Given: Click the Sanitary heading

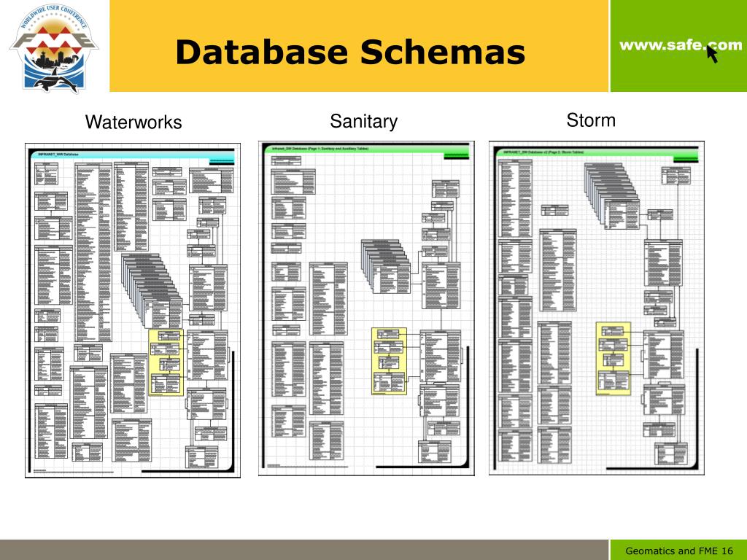Looking at the screenshot, I should [x=363, y=122].
